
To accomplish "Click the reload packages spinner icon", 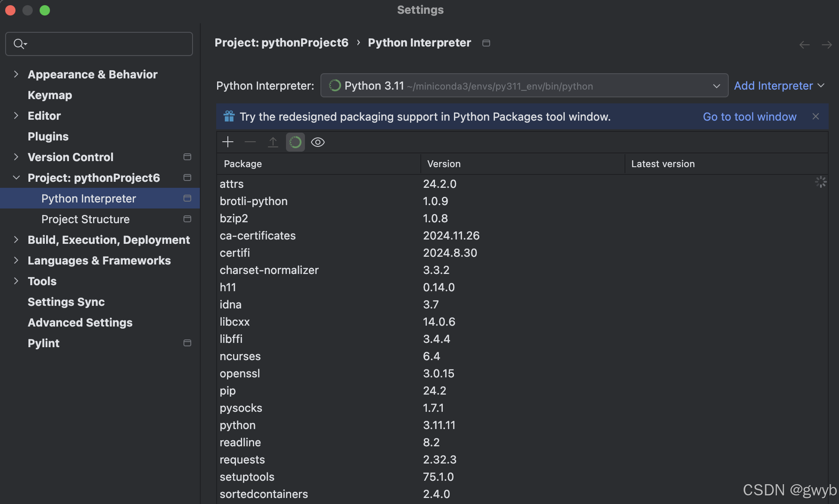I will click(x=295, y=142).
